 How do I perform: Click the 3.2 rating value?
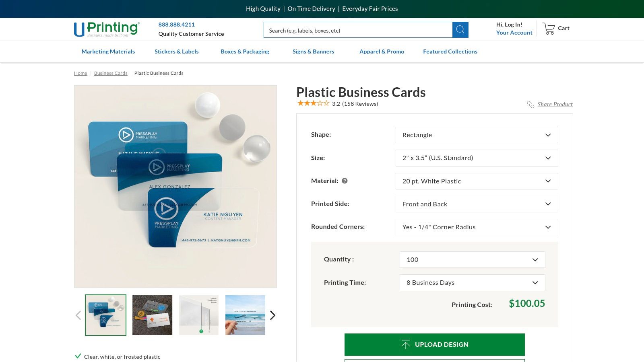pos(336,104)
